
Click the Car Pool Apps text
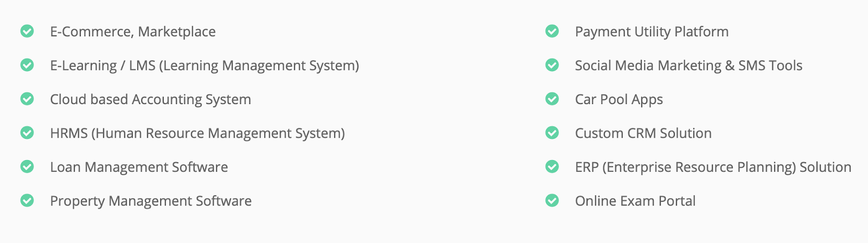(x=619, y=100)
